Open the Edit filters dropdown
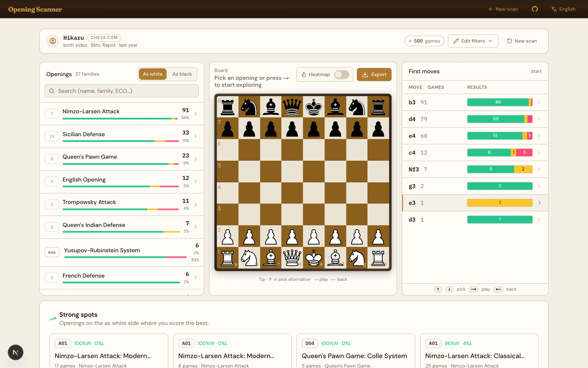Image resolution: width=588 pixels, height=368 pixels. (473, 41)
